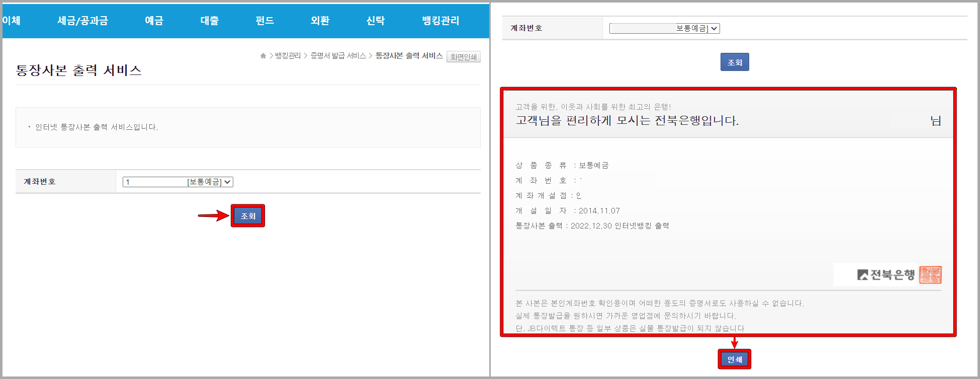Click the red 전북은행 seal stamp
The height and width of the screenshot is (379, 980).
pyautogui.click(x=930, y=275)
